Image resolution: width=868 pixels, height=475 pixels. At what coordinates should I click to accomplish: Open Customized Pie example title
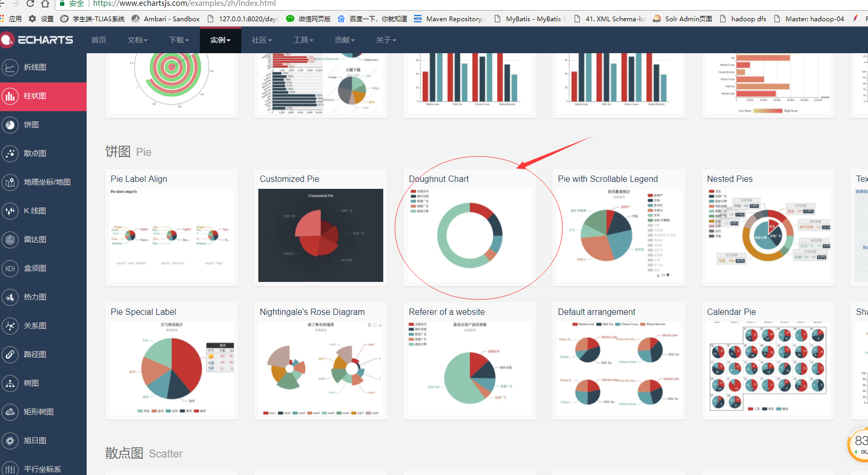pyautogui.click(x=289, y=179)
